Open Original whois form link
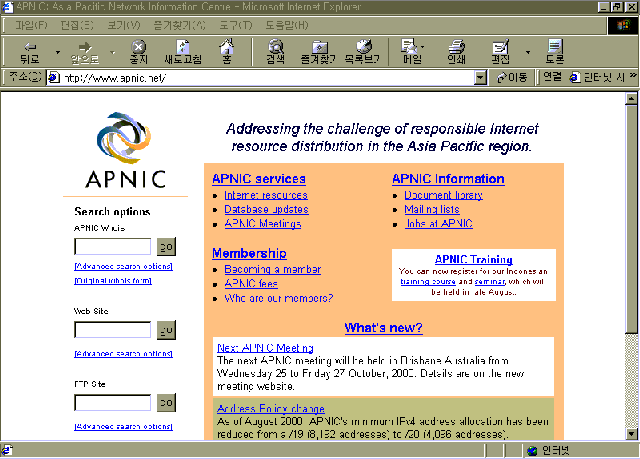The height and width of the screenshot is (459, 640). click(113, 281)
